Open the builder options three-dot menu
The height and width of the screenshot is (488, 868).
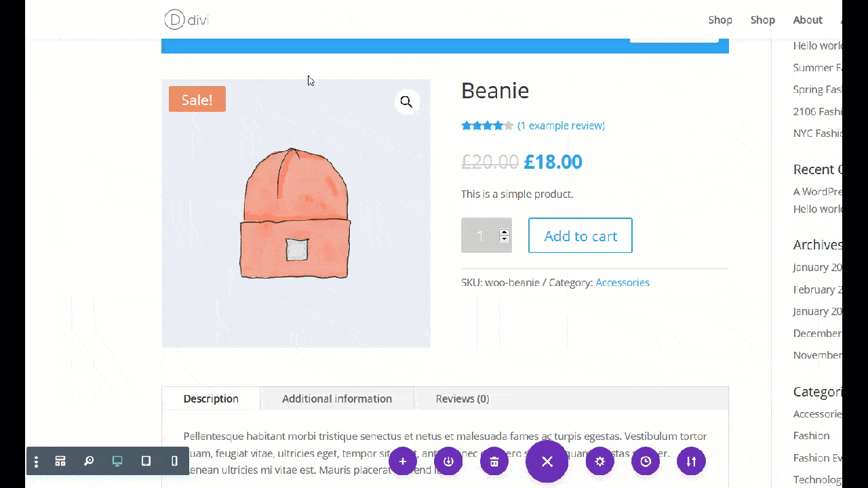click(x=36, y=462)
